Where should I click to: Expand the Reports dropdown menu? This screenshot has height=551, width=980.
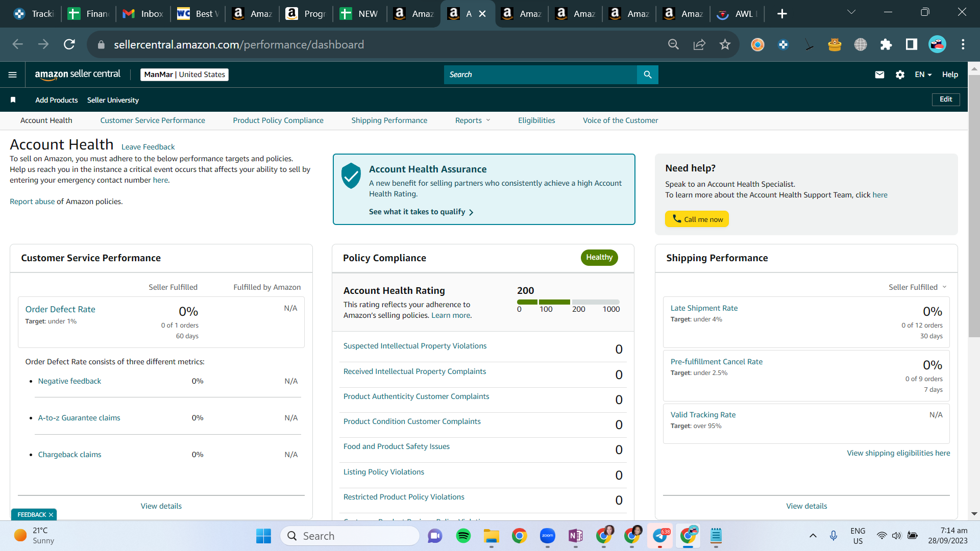point(473,120)
